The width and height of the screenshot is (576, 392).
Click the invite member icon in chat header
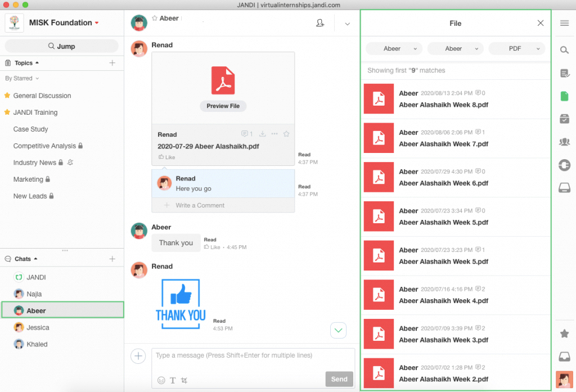[320, 23]
